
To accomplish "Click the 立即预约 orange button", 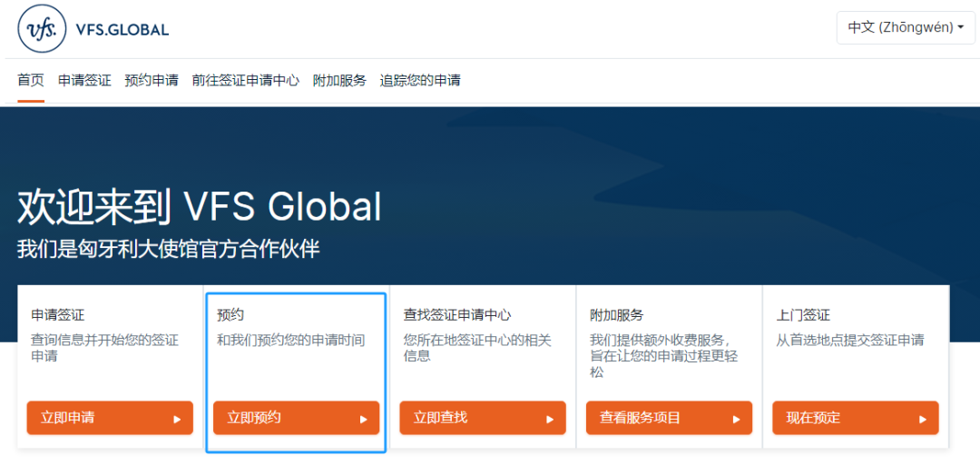I will 296,418.
